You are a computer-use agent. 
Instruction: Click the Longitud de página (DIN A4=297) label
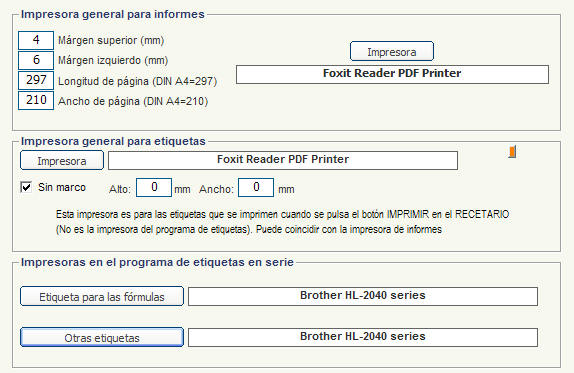pyautogui.click(x=138, y=81)
